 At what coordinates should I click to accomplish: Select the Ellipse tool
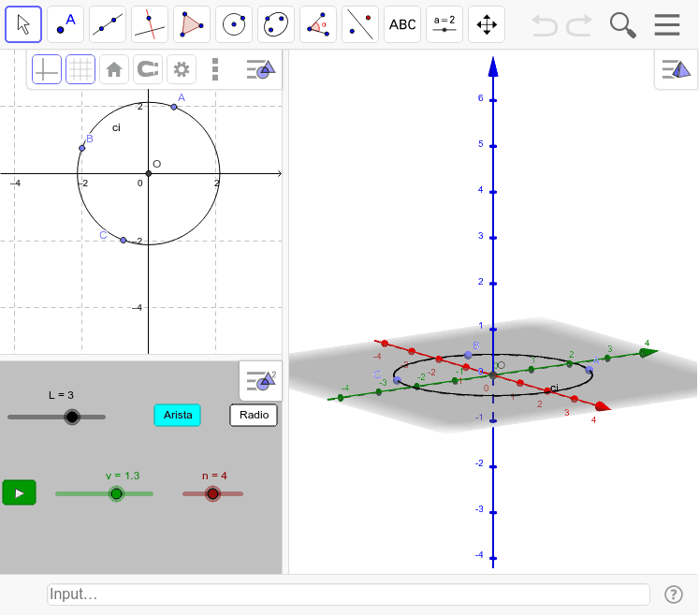click(276, 24)
